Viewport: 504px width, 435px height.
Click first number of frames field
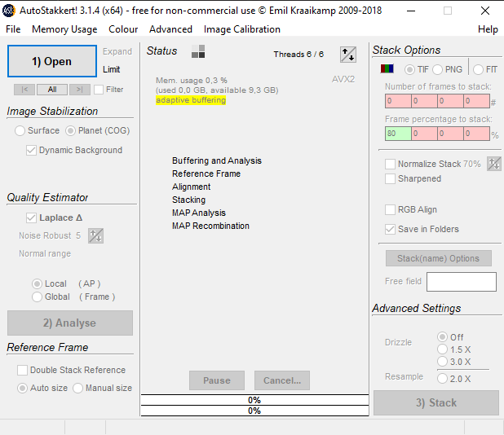pyautogui.click(x=398, y=101)
